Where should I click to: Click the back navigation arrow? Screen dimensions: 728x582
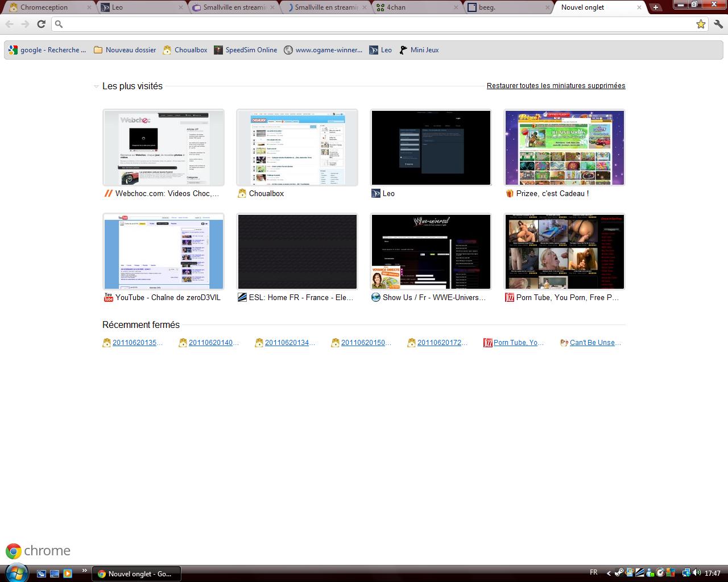click(10, 24)
